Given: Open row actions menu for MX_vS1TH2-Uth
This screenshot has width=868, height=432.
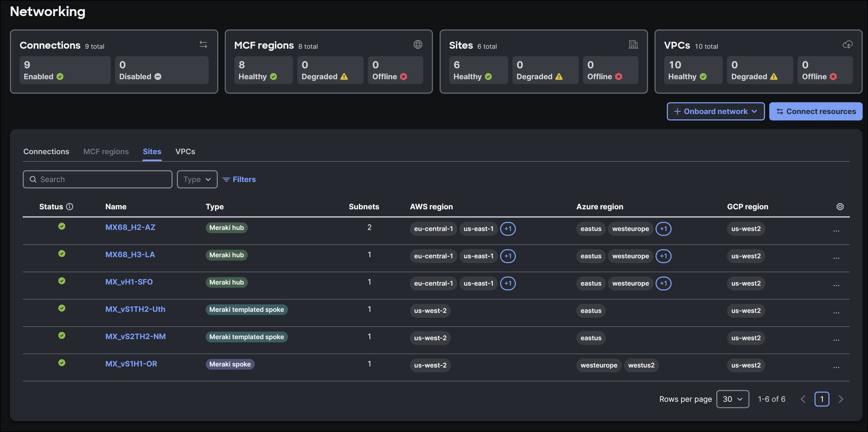Looking at the screenshot, I should [836, 313].
